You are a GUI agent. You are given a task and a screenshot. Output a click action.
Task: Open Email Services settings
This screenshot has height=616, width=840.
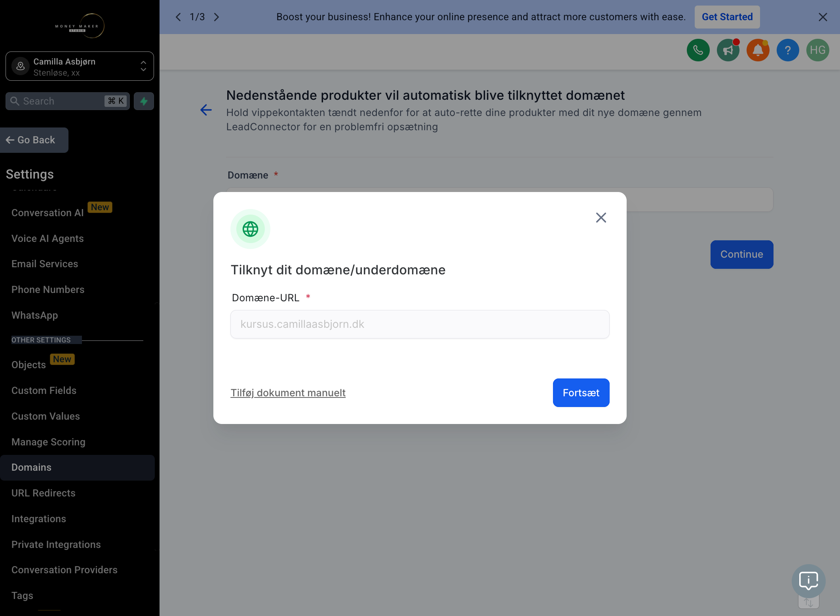coord(45,264)
